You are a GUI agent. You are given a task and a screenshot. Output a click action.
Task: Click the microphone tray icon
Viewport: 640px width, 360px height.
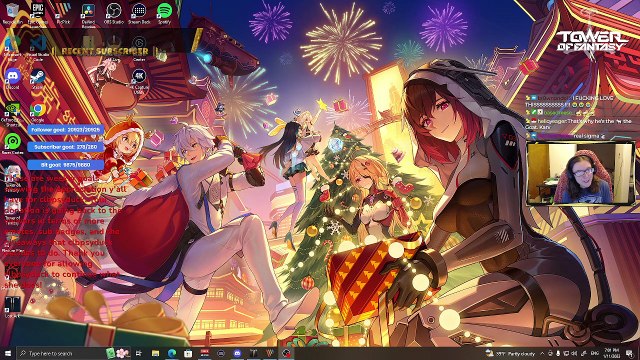click(558, 353)
